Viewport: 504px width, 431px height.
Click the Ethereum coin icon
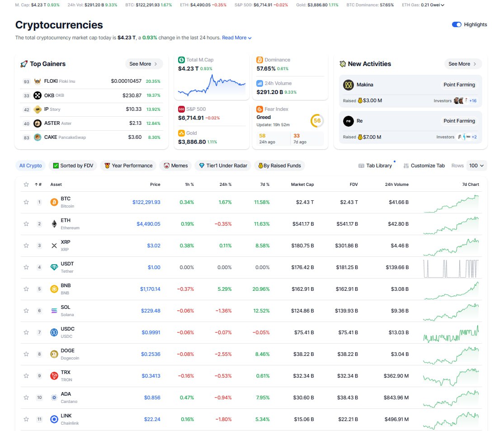pyautogui.click(x=54, y=224)
